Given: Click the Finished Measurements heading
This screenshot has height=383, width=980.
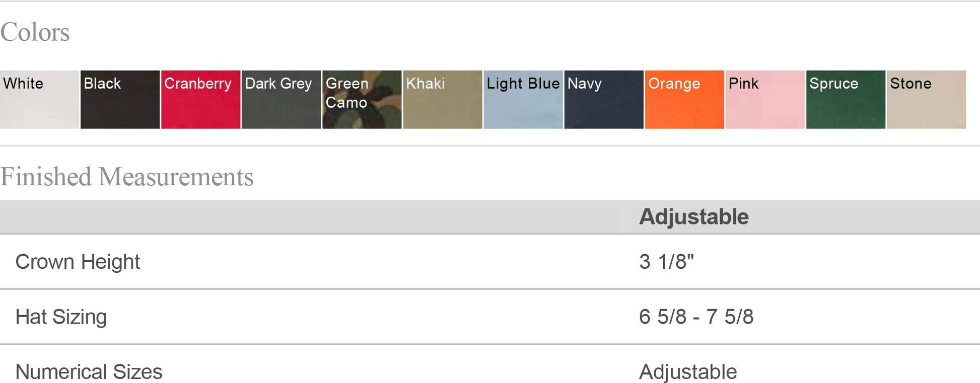Looking at the screenshot, I should click(x=126, y=177).
